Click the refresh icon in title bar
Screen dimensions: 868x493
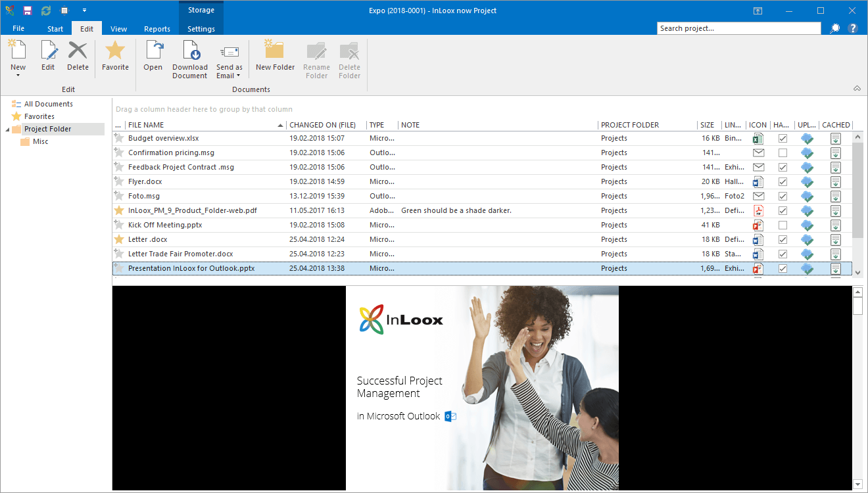click(45, 11)
